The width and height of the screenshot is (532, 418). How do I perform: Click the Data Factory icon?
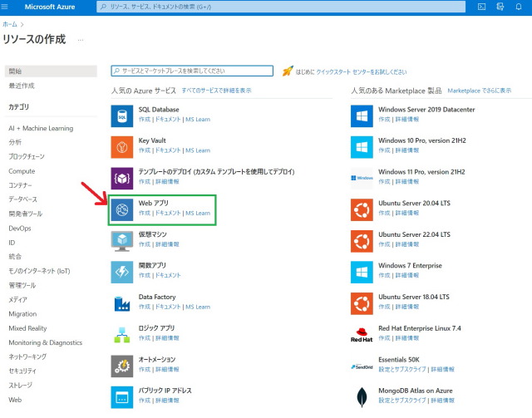(122, 303)
